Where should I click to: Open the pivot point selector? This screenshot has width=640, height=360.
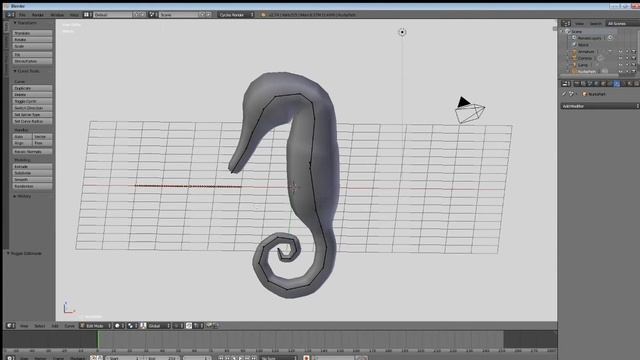[132, 326]
